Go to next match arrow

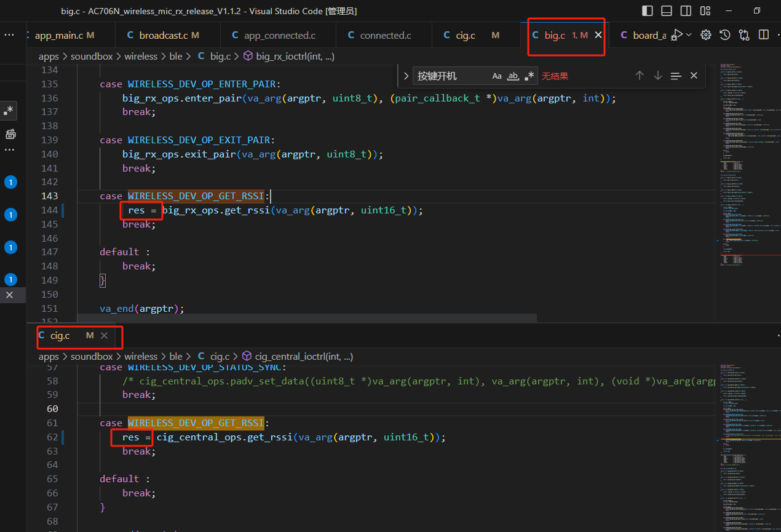click(x=658, y=76)
